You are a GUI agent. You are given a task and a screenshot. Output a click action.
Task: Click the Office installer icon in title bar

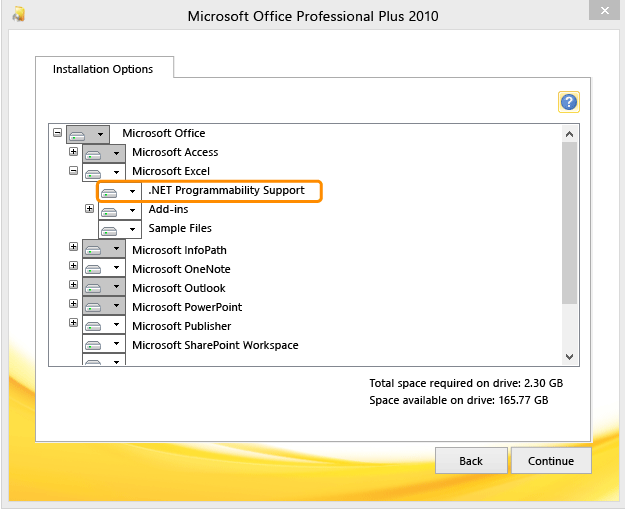click(19, 14)
